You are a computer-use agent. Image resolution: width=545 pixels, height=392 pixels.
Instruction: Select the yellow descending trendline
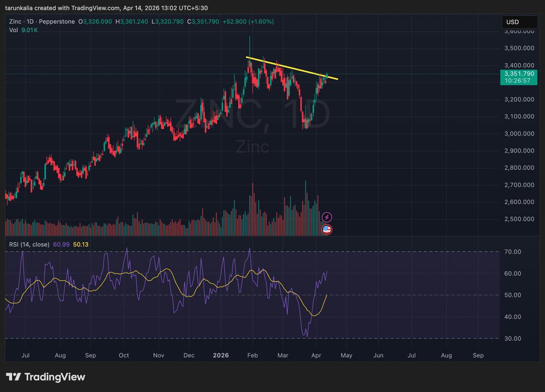(x=292, y=69)
